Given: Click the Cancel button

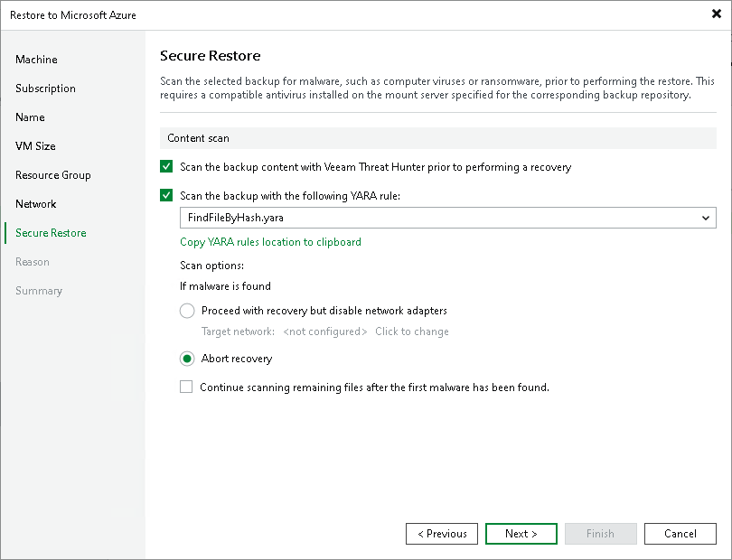Looking at the screenshot, I should click(680, 534).
